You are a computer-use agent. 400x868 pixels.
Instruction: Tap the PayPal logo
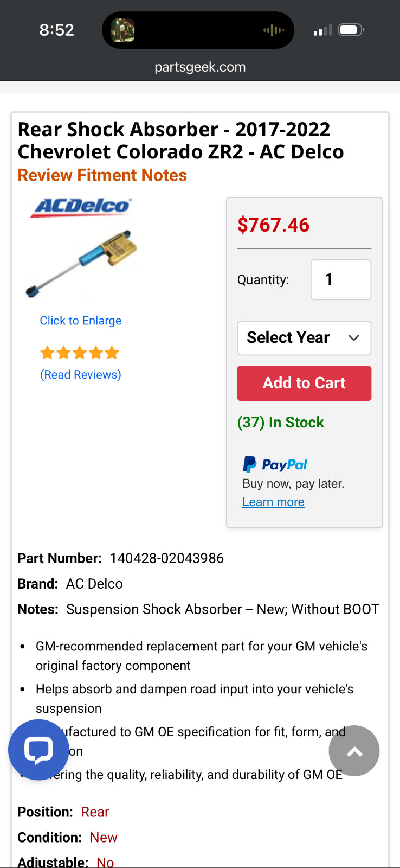pos(275,464)
